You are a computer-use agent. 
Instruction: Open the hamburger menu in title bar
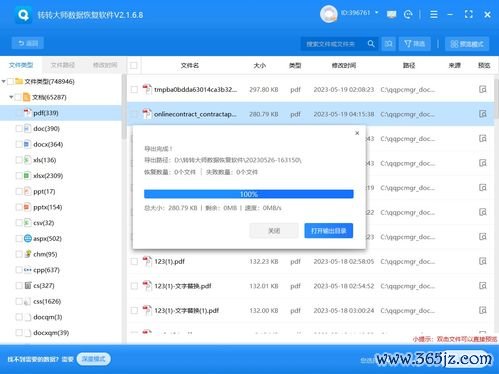click(x=434, y=14)
